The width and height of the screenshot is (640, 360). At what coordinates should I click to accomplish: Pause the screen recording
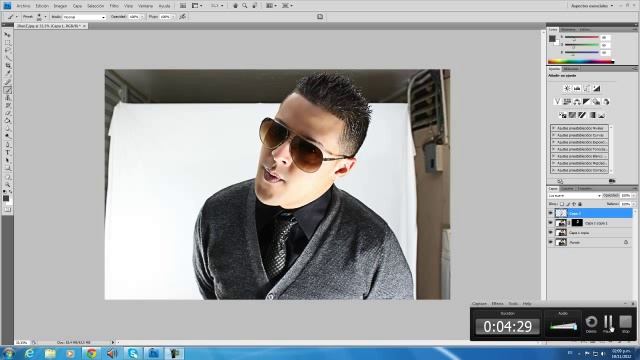tap(608, 323)
